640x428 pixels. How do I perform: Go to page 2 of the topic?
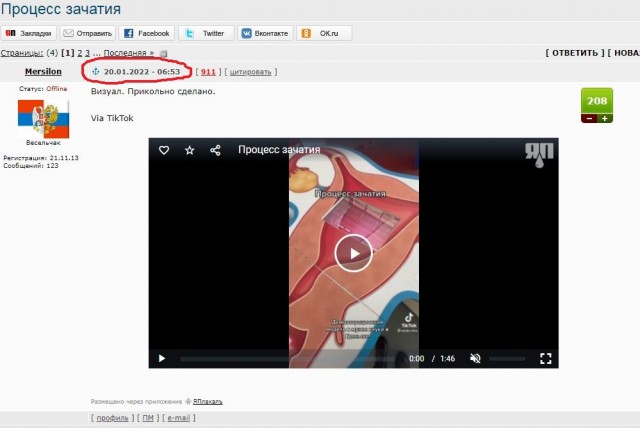point(80,53)
